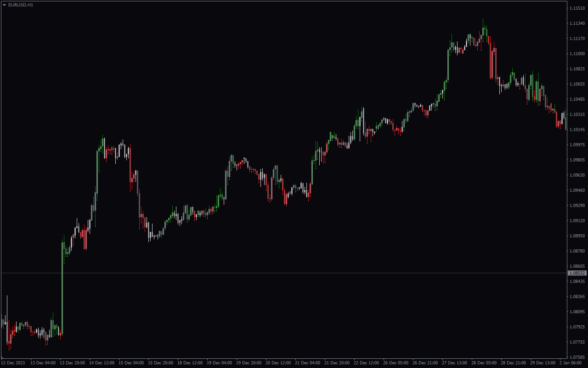Click the 19 Dec 04:00 time label
Image resolution: width=588 pixels, height=368 pixels.
click(220, 363)
